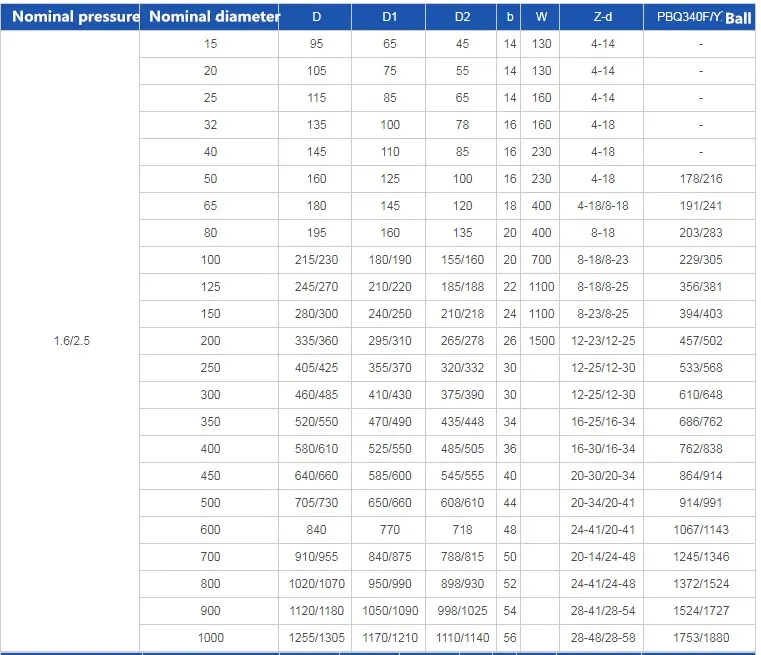Click the D value "520/550"
Viewport: 761px width, 655px height.
tap(316, 422)
